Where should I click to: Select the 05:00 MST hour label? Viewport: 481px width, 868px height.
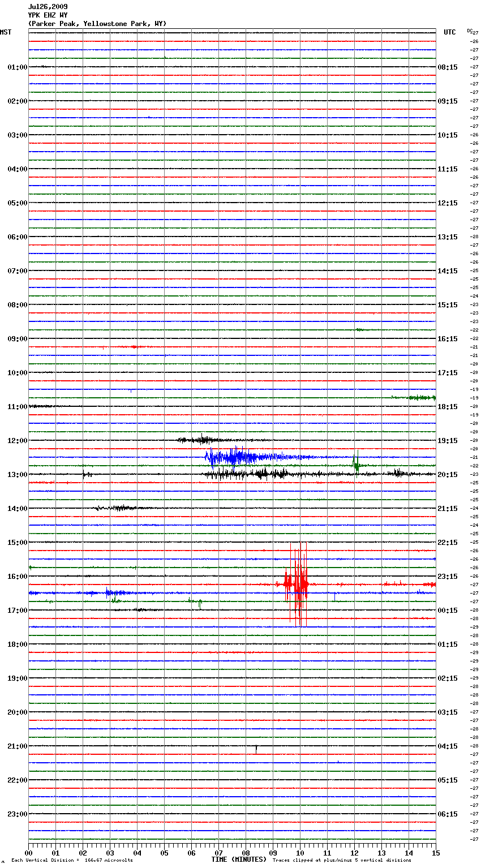point(17,203)
